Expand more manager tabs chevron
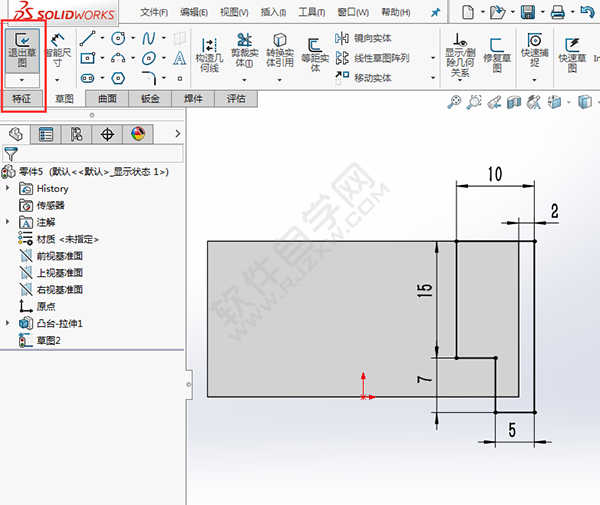The width and height of the screenshot is (600, 505). 178,134
